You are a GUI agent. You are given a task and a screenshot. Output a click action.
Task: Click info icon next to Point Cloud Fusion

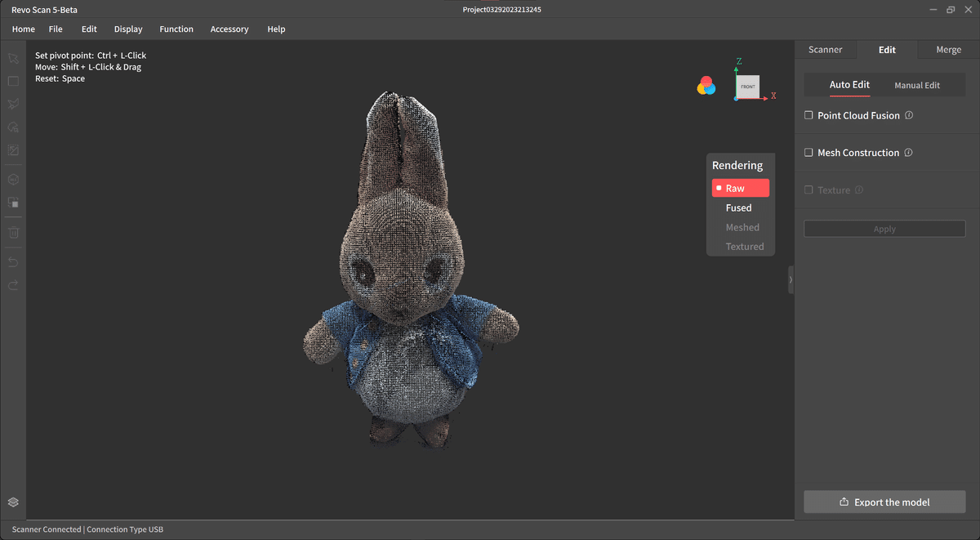click(909, 115)
